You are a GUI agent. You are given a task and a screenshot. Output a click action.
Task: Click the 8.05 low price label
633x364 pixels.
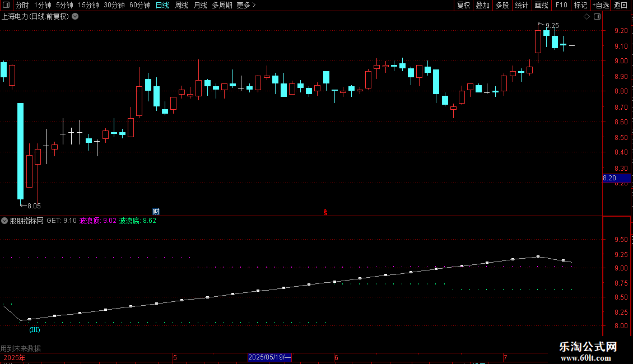click(x=34, y=206)
